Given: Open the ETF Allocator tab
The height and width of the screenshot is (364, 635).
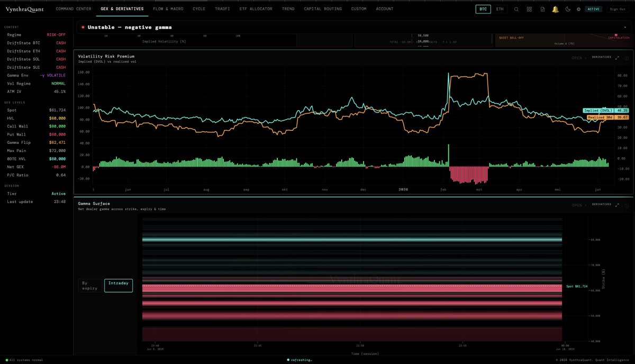Looking at the screenshot, I should tap(256, 9).
